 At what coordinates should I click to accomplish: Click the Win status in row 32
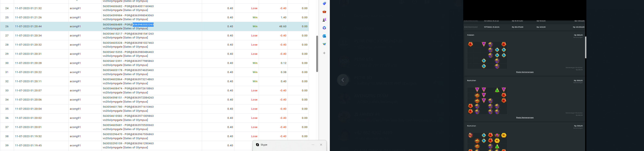click(x=255, y=81)
